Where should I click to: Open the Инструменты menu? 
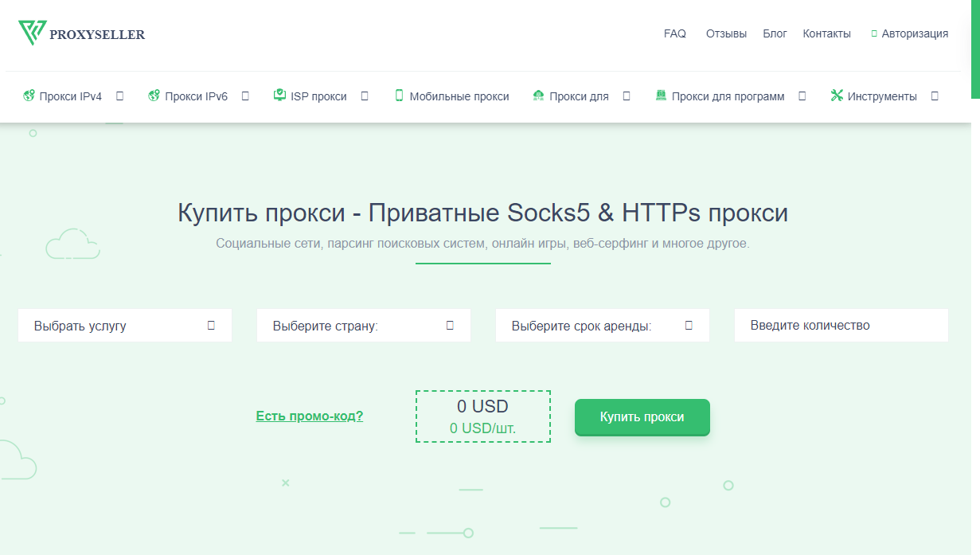pyautogui.click(x=882, y=96)
